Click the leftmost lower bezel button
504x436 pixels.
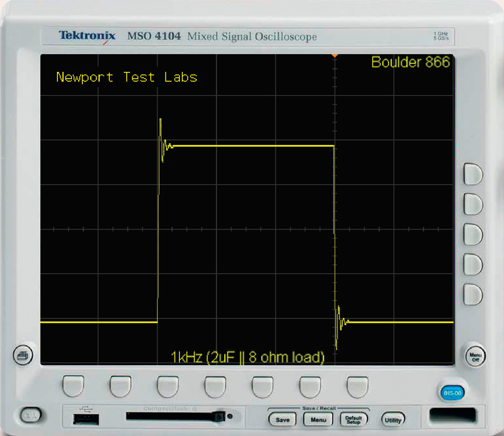click(x=73, y=386)
